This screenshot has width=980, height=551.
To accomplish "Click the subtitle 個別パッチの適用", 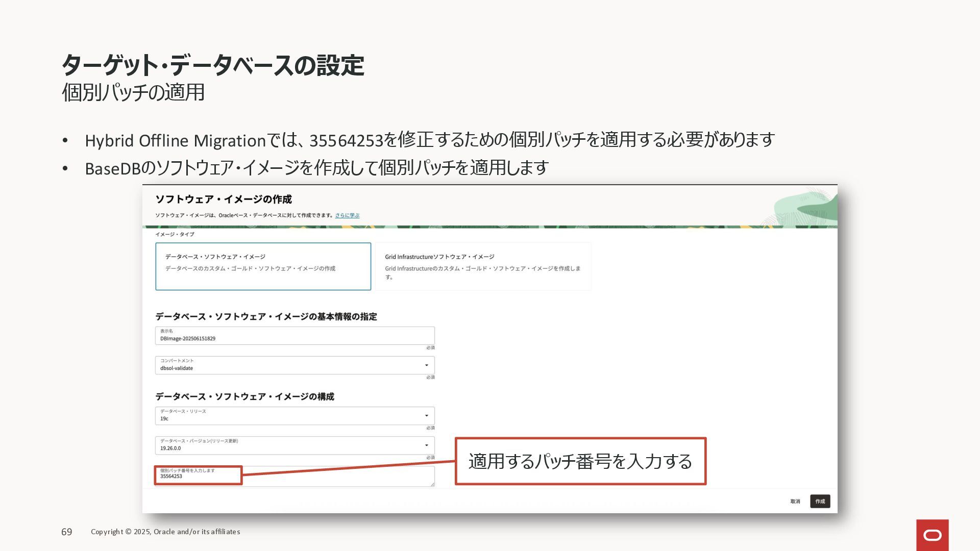I will pyautogui.click(x=133, y=92).
